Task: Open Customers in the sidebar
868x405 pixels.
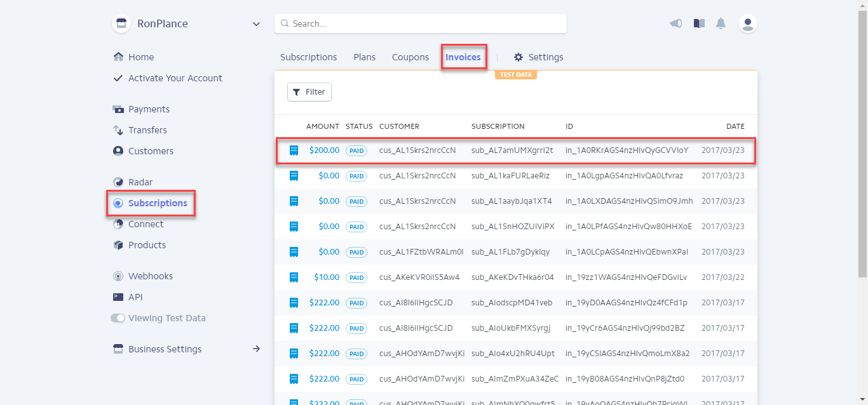Action: coord(151,151)
